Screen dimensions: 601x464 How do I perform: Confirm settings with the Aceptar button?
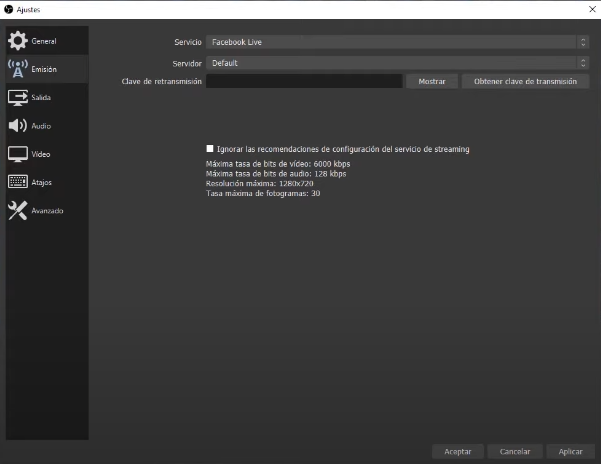(x=458, y=451)
